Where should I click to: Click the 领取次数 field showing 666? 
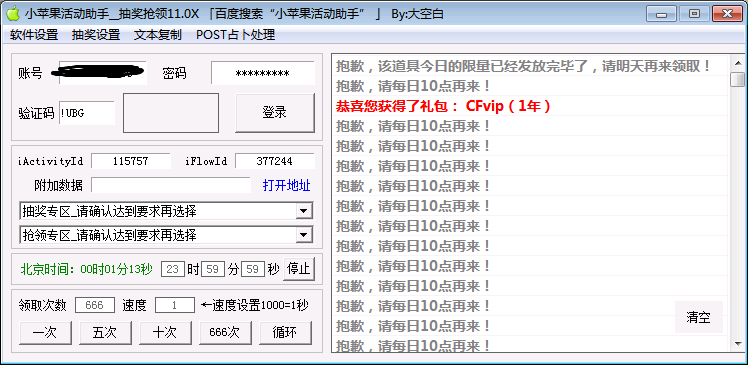95,305
